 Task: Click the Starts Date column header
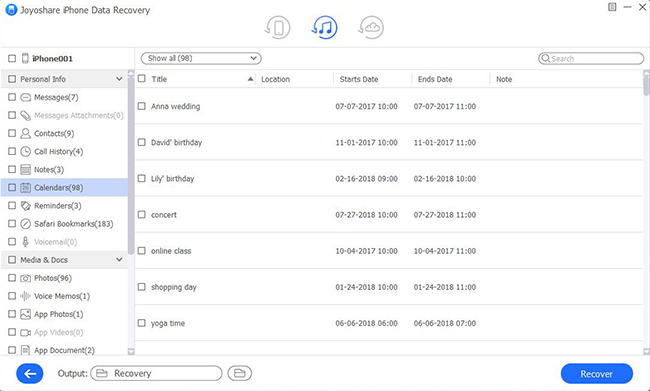click(x=373, y=79)
